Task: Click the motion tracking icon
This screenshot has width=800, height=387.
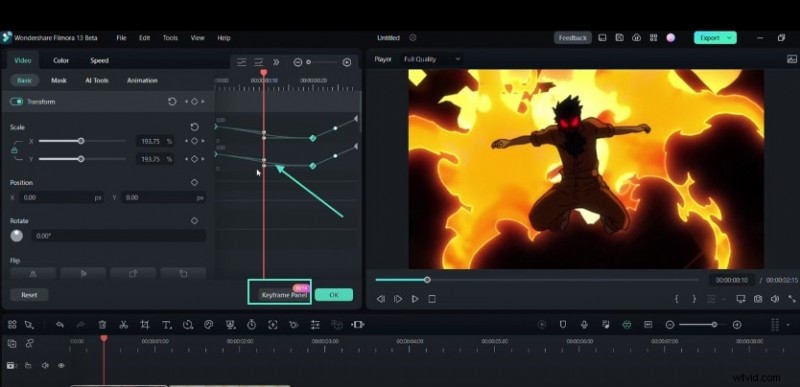Action: click(x=272, y=325)
